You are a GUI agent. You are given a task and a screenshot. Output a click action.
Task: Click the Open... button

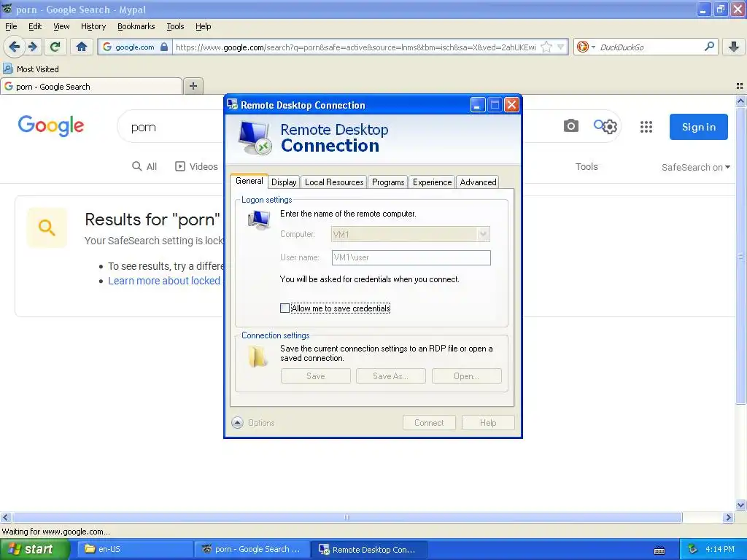click(x=466, y=376)
